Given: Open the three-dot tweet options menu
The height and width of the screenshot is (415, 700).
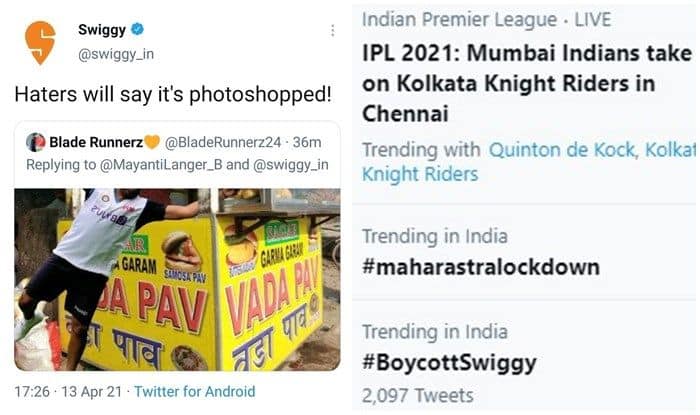Looking at the screenshot, I should pos(333,30).
